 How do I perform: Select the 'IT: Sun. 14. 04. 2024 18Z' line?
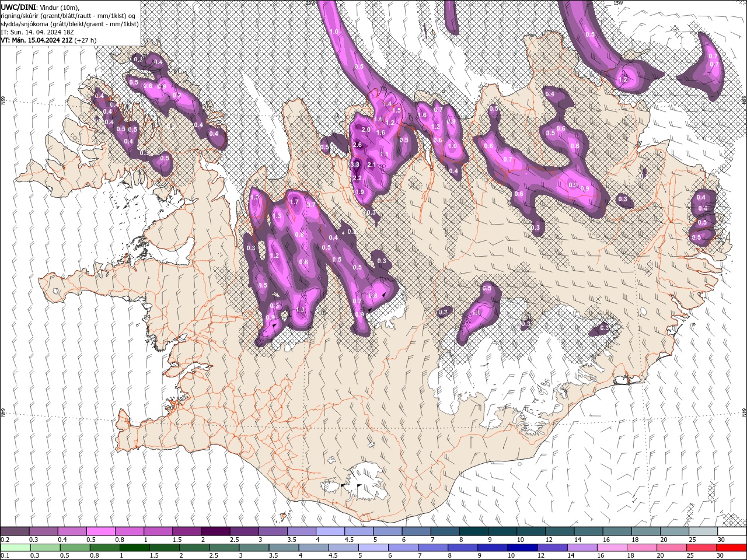coord(39,32)
